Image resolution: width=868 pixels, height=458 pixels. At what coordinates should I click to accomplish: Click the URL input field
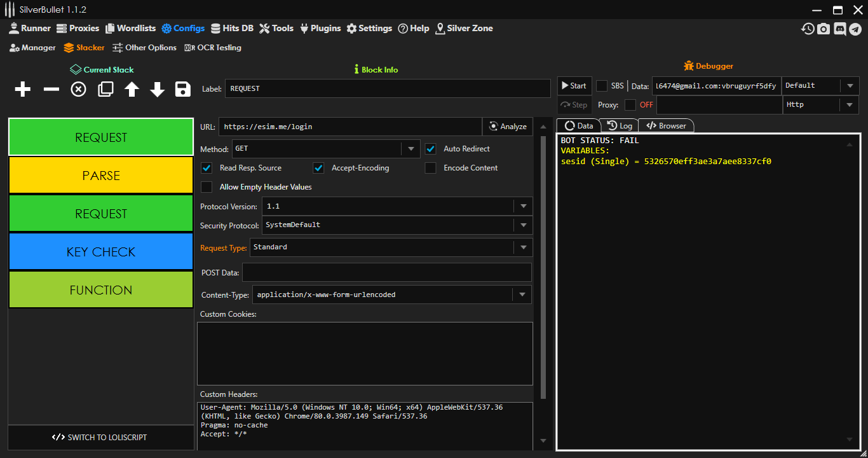pyautogui.click(x=349, y=127)
